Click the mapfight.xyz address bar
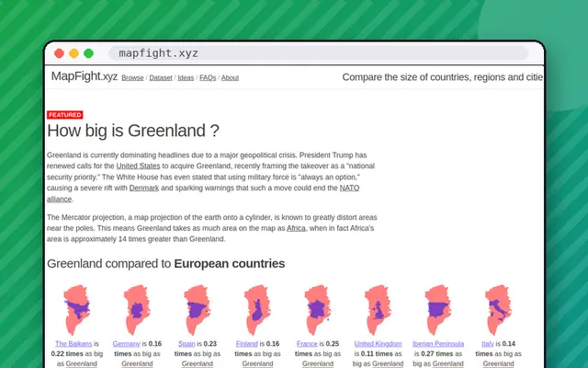Viewport: 588px width, 368px height. click(x=319, y=53)
